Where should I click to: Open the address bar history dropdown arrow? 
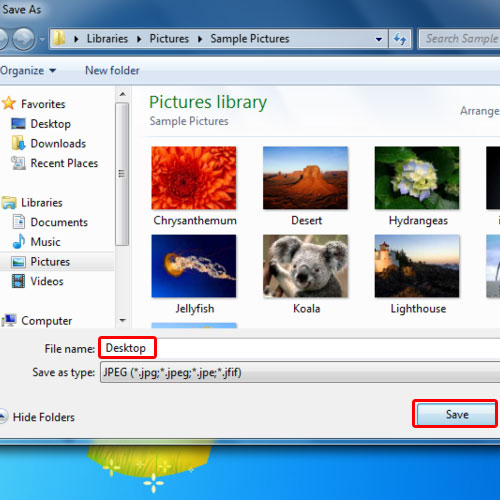point(379,39)
